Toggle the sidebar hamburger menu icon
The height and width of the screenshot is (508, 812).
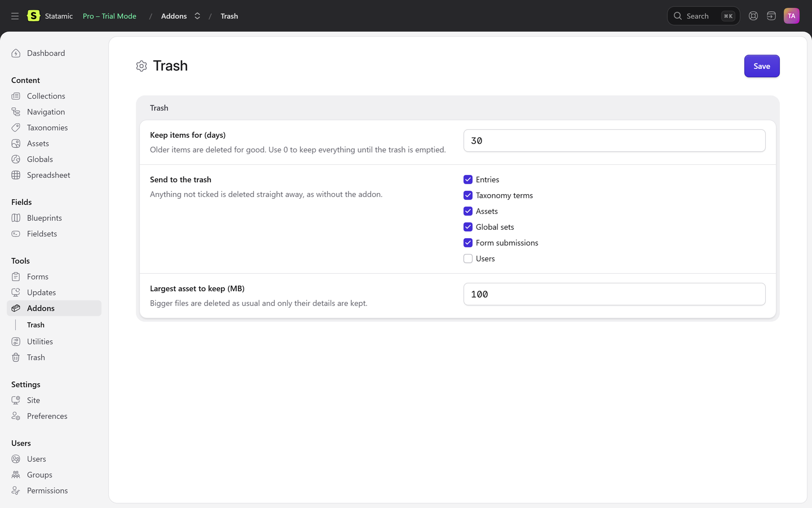pos(15,16)
